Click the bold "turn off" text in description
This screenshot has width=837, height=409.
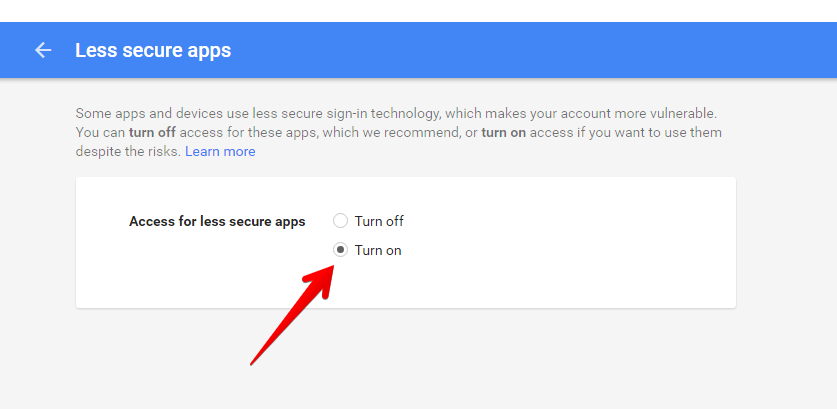pyautogui.click(x=154, y=132)
